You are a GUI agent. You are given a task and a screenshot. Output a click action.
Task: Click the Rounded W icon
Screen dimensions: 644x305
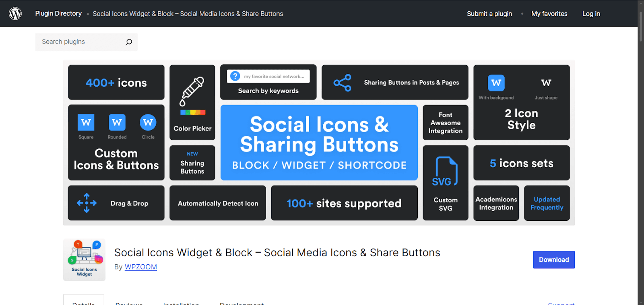pos(117,122)
